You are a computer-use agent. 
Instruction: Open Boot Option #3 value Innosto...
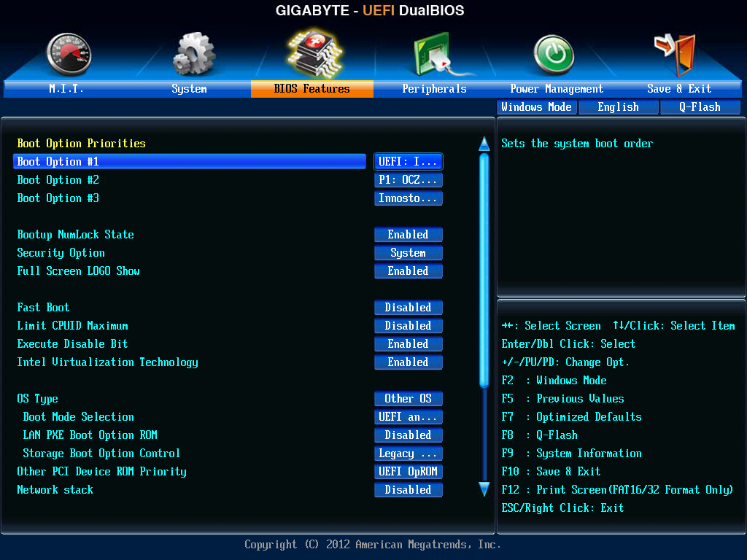409,198
